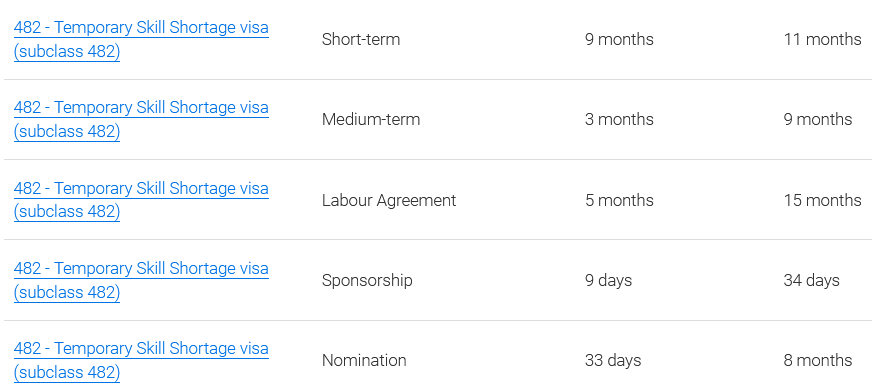Select the Sponsorship stream cell
The width and height of the screenshot is (872, 384).
tap(367, 280)
